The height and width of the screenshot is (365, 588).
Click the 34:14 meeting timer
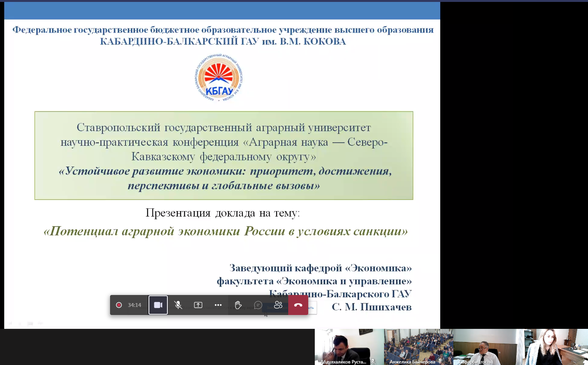134,305
